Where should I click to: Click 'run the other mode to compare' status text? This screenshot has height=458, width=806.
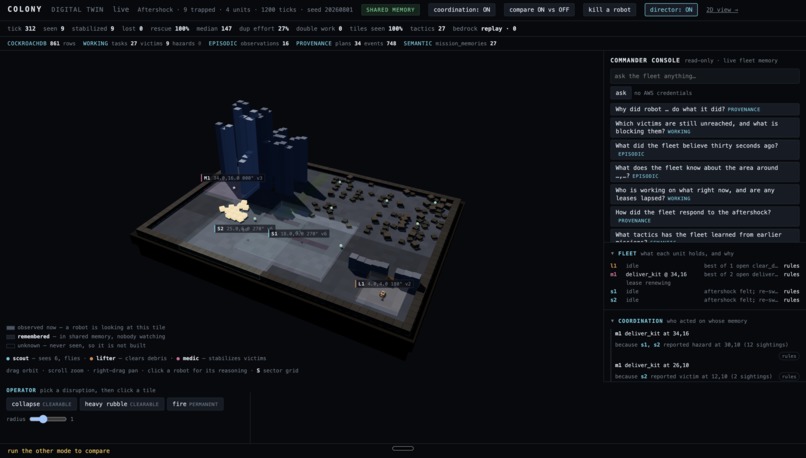59,451
